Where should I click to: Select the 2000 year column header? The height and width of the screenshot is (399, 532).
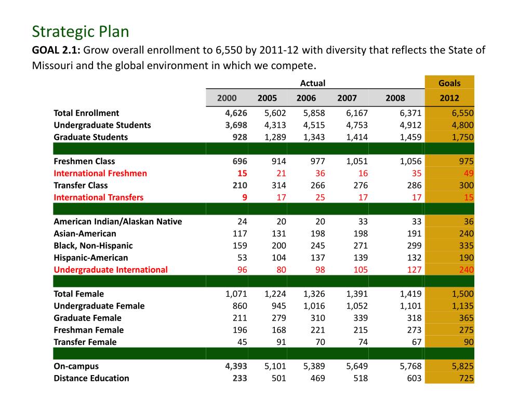coord(227,98)
